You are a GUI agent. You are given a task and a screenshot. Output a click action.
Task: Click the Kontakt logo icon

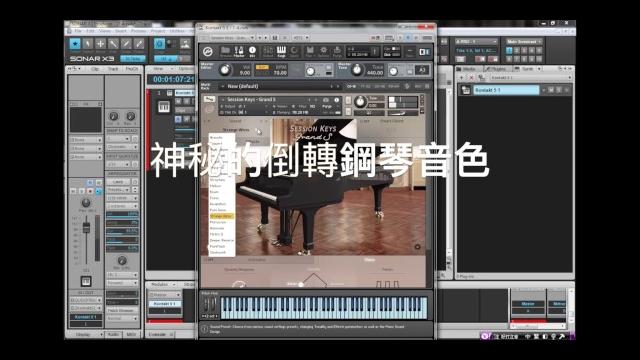coord(208,52)
